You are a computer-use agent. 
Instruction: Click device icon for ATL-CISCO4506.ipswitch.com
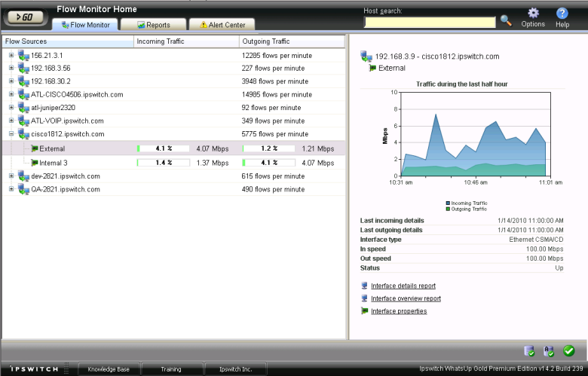coord(23,94)
